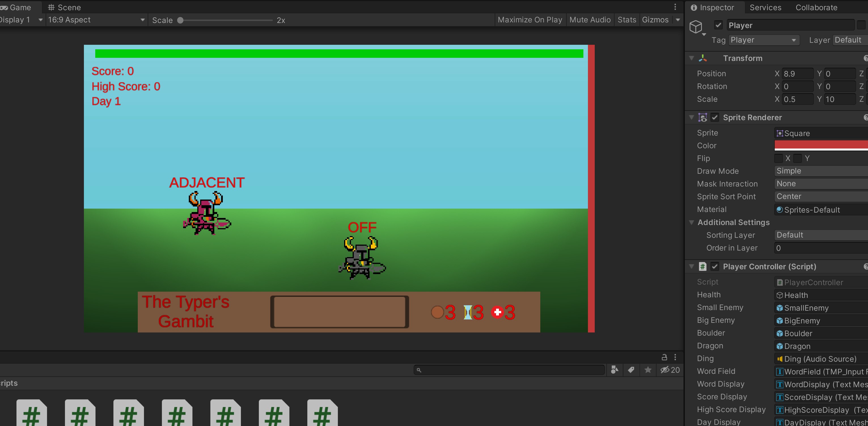This screenshot has width=868, height=426.
Task: Collapse the Additional Settings section
Action: pyautogui.click(x=691, y=222)
